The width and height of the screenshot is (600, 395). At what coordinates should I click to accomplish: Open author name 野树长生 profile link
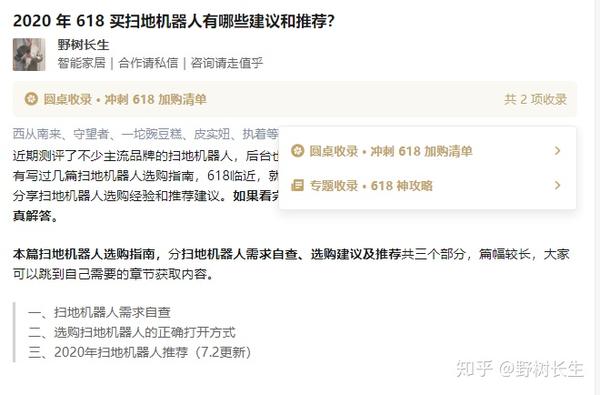point(83,45)
